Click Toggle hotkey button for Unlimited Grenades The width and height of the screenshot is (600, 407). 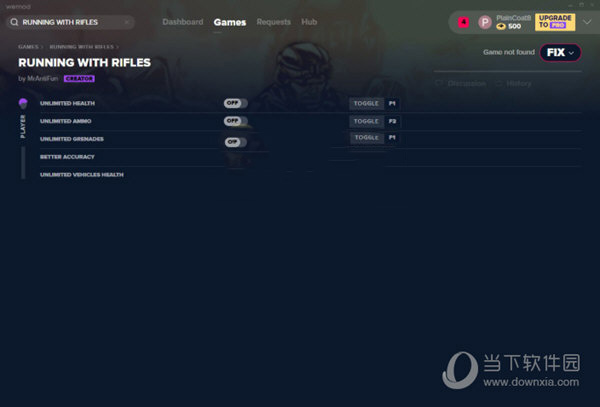click(x=367, y=137)
